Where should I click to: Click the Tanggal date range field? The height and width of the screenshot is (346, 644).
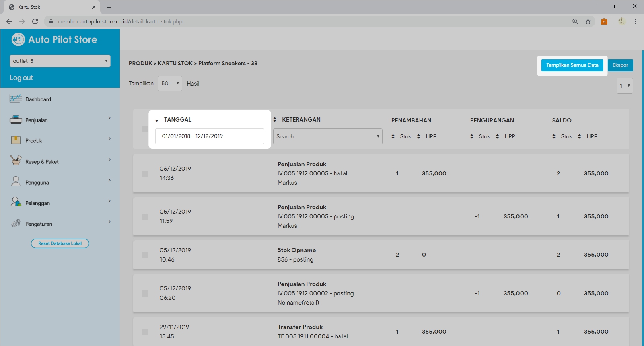210,136
